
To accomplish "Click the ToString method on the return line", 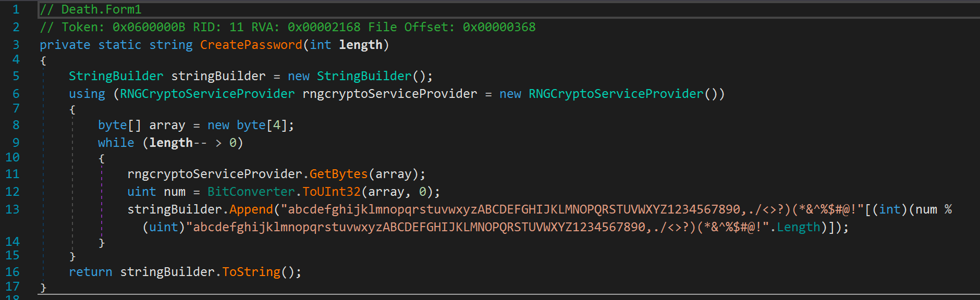I will (251, 272).
